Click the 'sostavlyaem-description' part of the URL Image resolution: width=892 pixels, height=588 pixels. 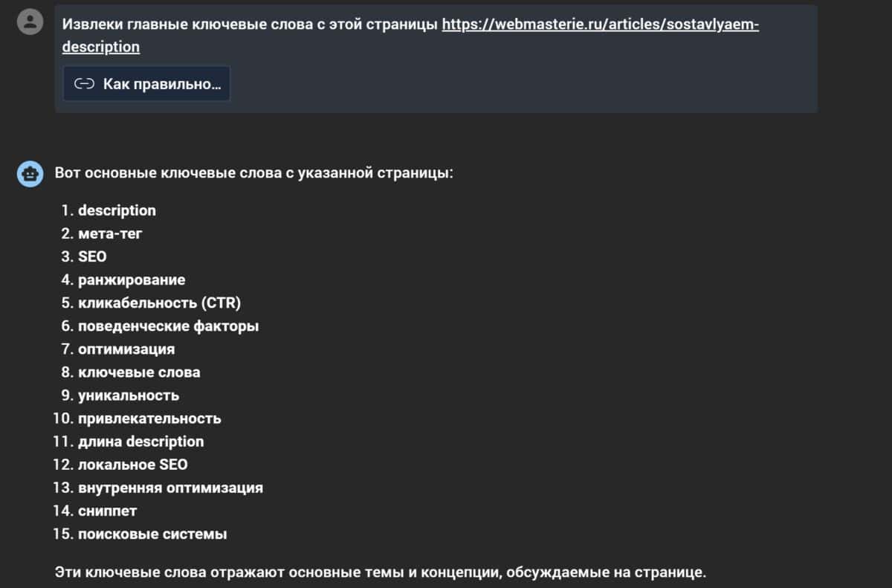tap(100, 46)
